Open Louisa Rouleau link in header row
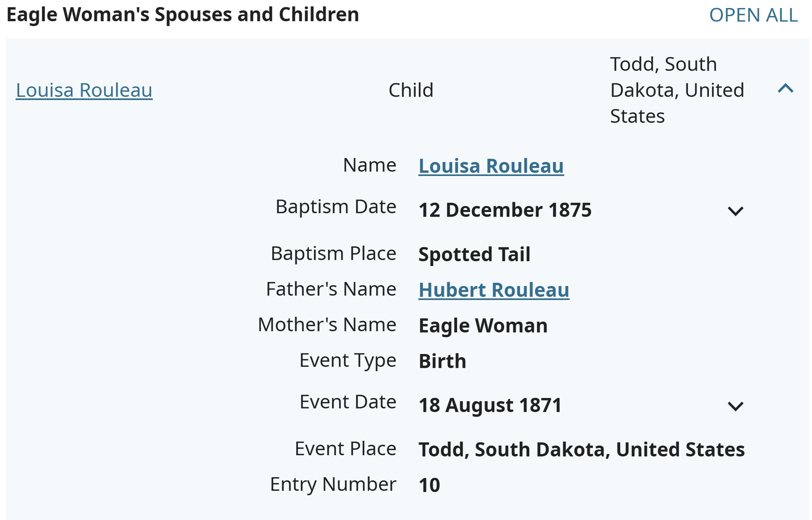Image resolution: width=812 pixels, height=520 pixels. pos(84,90)
